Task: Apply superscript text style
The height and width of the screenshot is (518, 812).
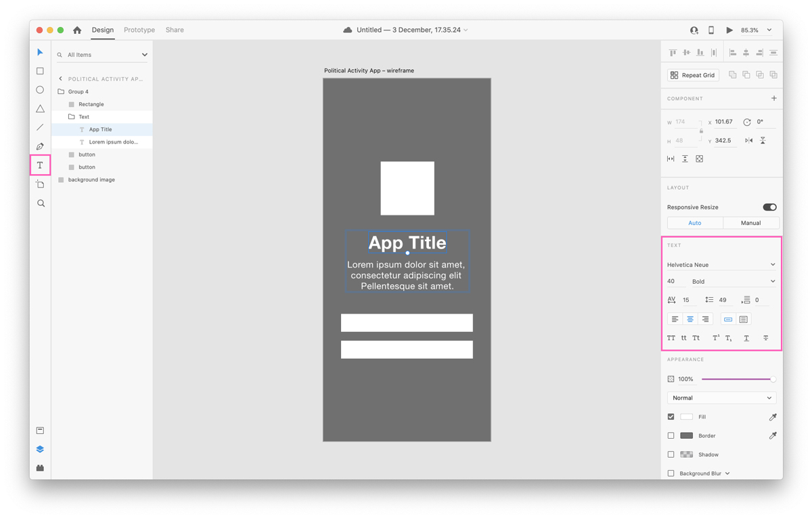Action: click(x=715, y=338)
